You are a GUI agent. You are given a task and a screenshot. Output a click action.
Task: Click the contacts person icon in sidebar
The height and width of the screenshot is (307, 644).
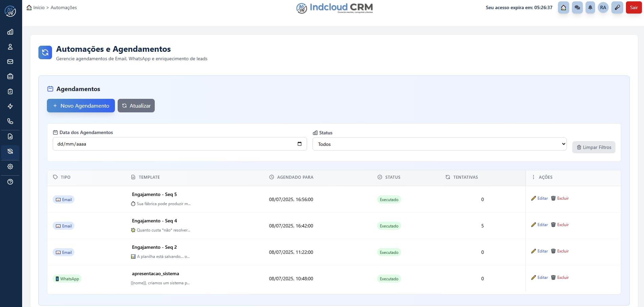click(10, 47)
